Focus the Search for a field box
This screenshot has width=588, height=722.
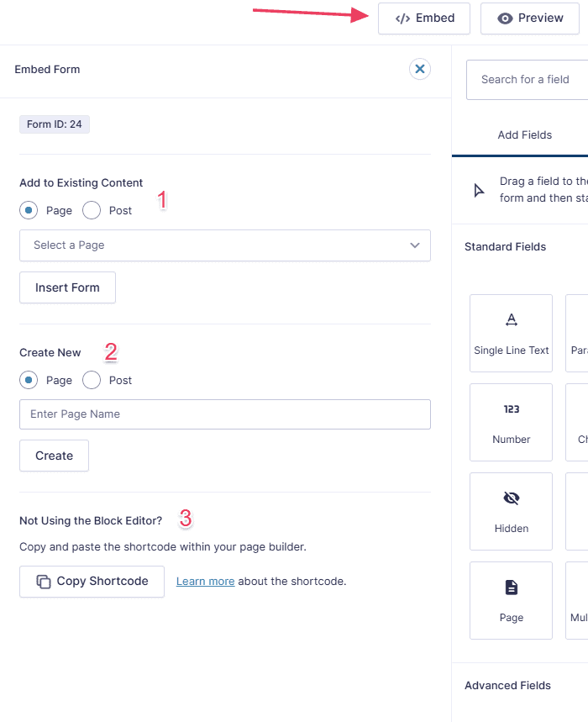[528, 80]
